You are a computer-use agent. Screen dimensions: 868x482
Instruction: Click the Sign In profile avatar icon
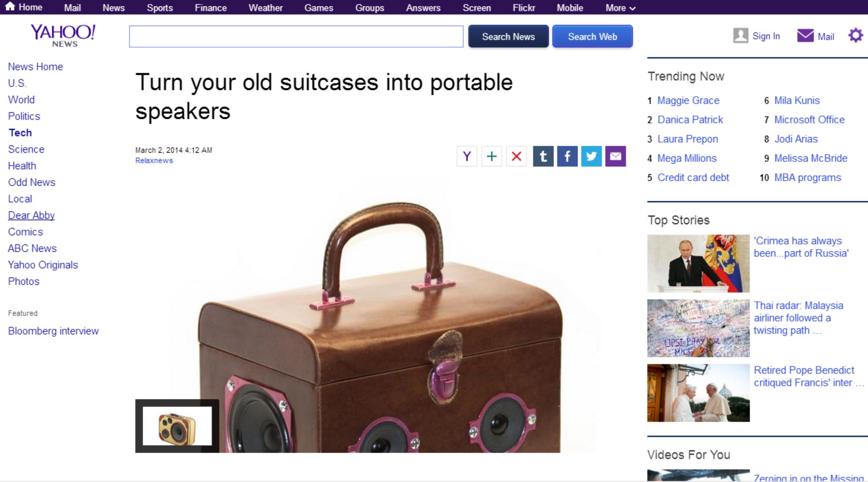point(740,36)
